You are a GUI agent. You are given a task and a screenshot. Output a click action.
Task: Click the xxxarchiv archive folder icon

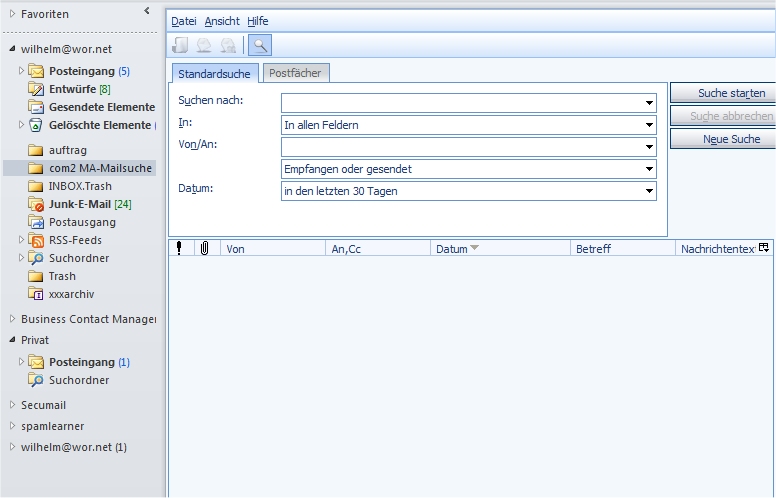36,294
